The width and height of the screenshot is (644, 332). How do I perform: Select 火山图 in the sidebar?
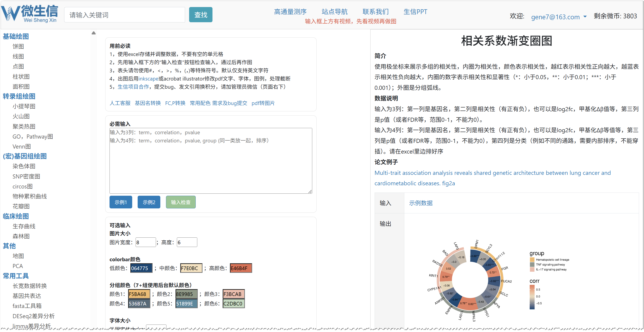coord(21,116)
